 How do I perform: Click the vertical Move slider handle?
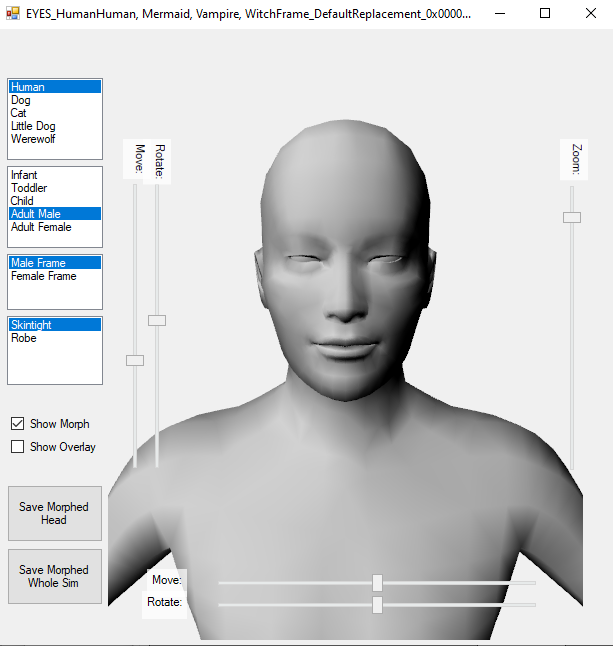pyautogui.click(x=135, y=360)
